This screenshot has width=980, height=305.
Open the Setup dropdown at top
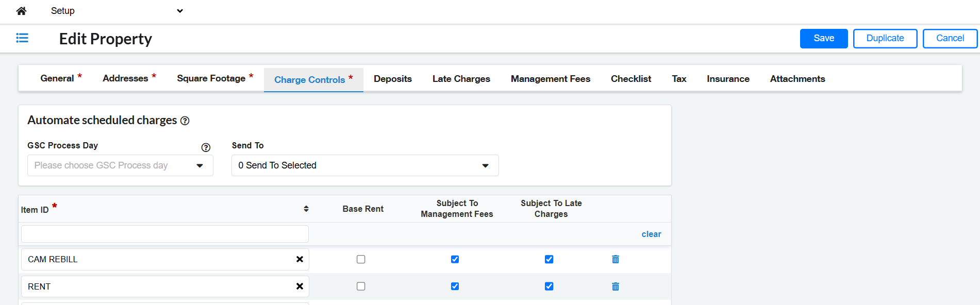pos(117,11)
